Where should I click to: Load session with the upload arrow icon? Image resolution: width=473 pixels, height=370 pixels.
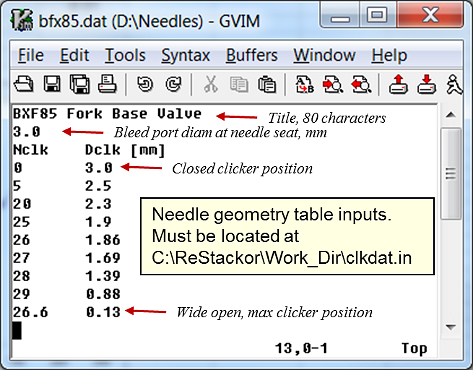tap(399, 84)
